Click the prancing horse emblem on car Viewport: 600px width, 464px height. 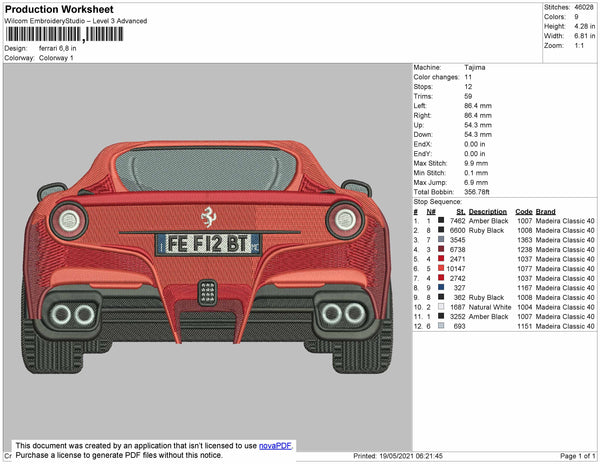point(209,217)
